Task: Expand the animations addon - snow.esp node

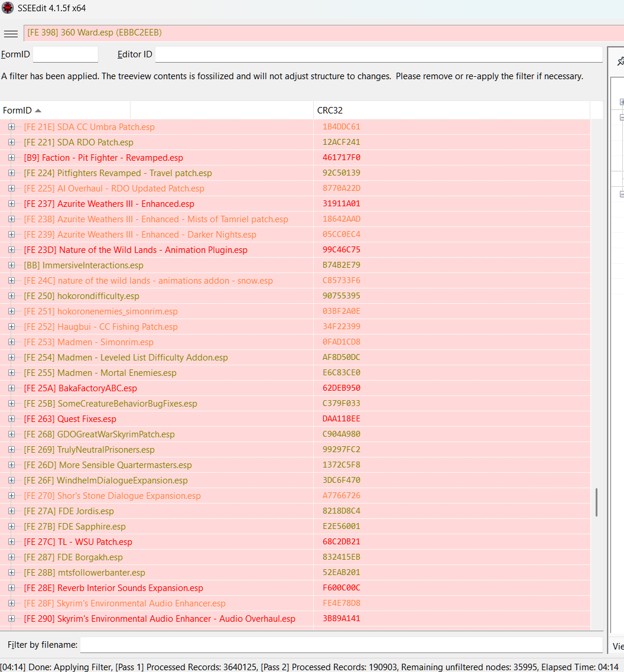Action: point(12,281)
